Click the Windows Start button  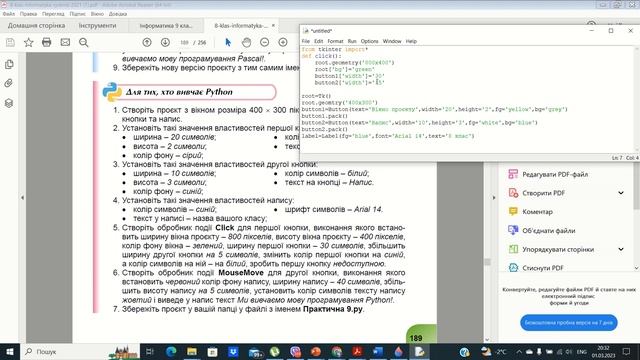coord(10,351)
